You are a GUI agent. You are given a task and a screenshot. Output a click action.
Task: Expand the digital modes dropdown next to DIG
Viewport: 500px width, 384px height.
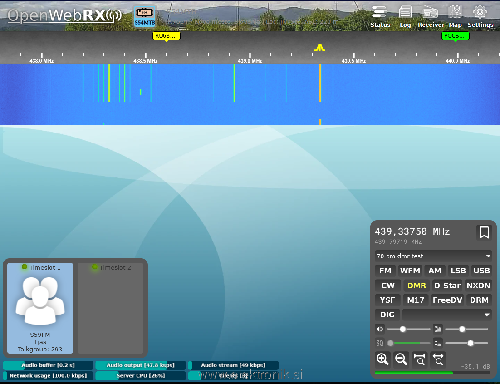pos(447,315)
